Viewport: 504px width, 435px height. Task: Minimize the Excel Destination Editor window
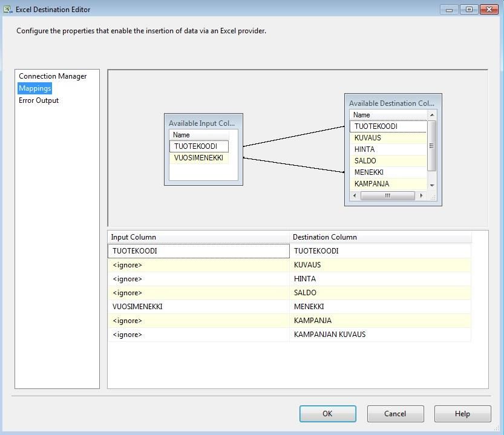coord(449,10)
